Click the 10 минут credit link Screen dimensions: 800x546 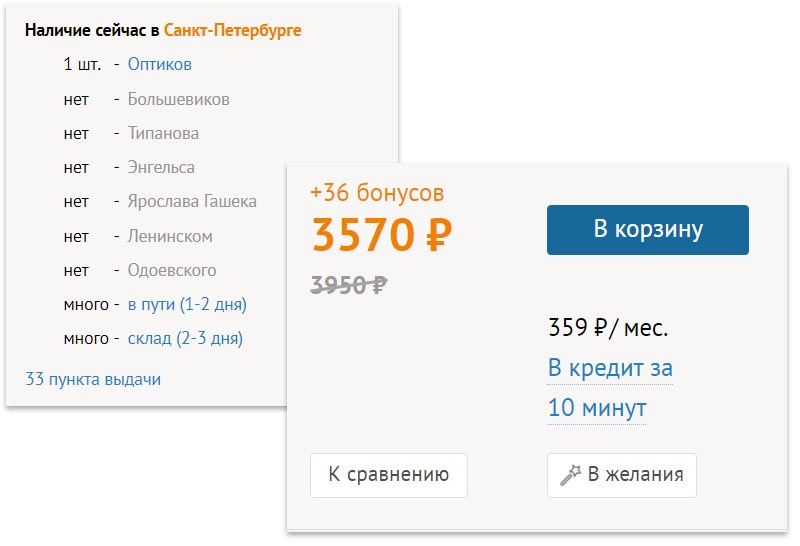[x=597, y=408]
